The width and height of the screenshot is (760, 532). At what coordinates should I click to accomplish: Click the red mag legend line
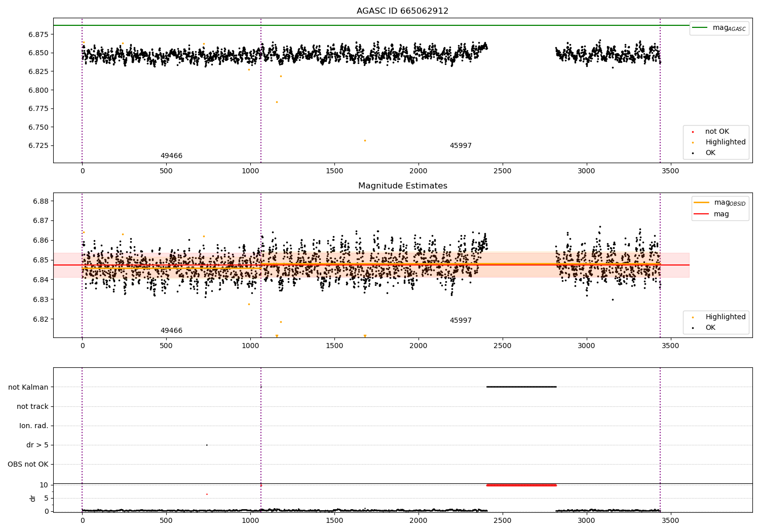coord(702,214)
